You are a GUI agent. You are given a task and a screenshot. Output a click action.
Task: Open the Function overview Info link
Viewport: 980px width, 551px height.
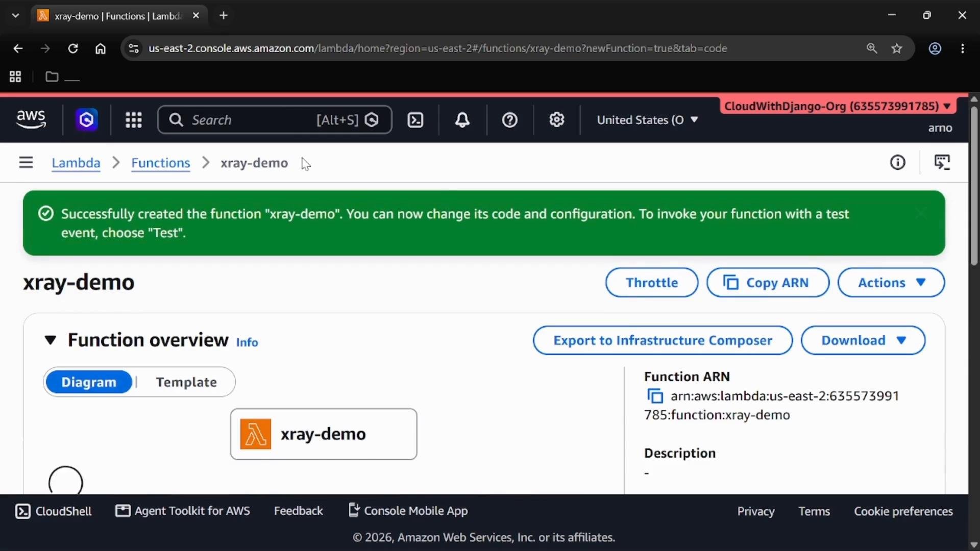pos(247,342)
